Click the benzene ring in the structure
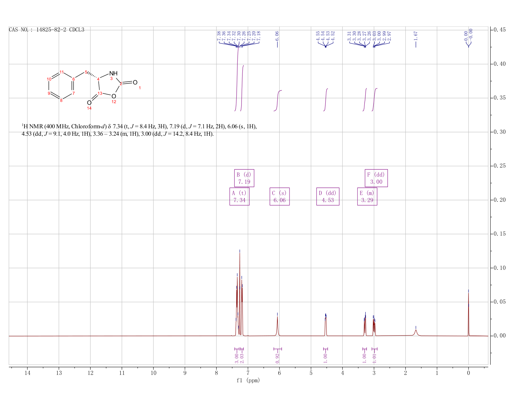The image size is (532, 411). click(x=61, y=86)
